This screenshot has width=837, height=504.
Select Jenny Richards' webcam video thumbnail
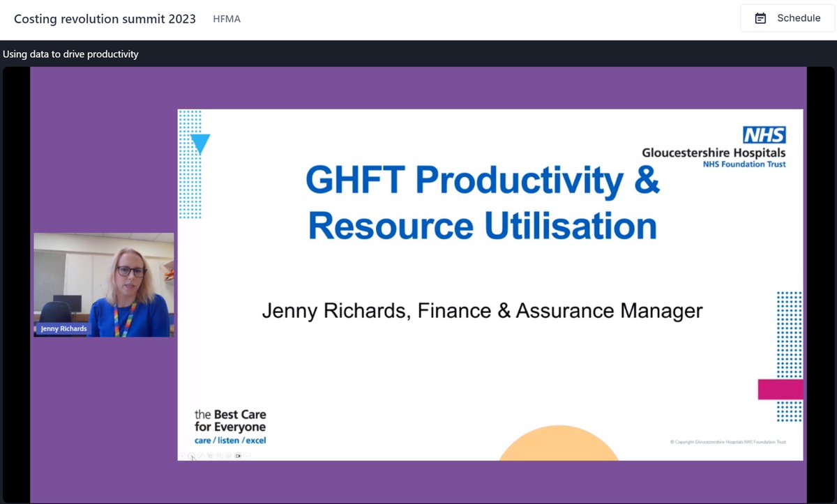104,285
